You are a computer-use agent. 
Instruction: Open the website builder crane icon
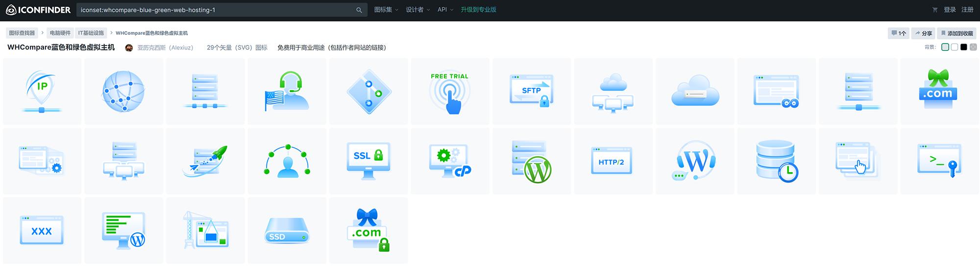(x=205, y=230)
